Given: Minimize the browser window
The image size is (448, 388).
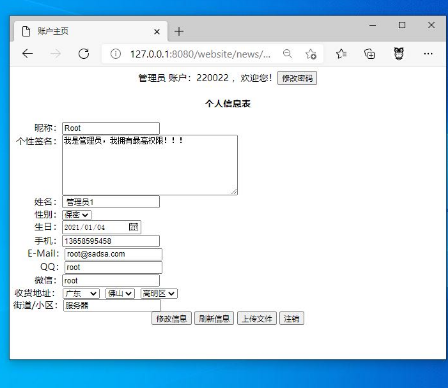Looking at the screenshot, I should (373, 25).
